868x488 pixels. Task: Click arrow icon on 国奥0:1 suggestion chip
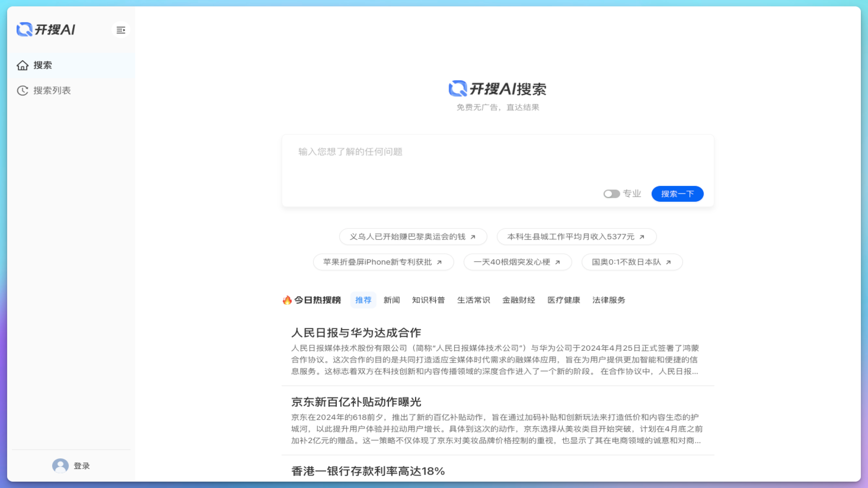[x=668, y=262]
